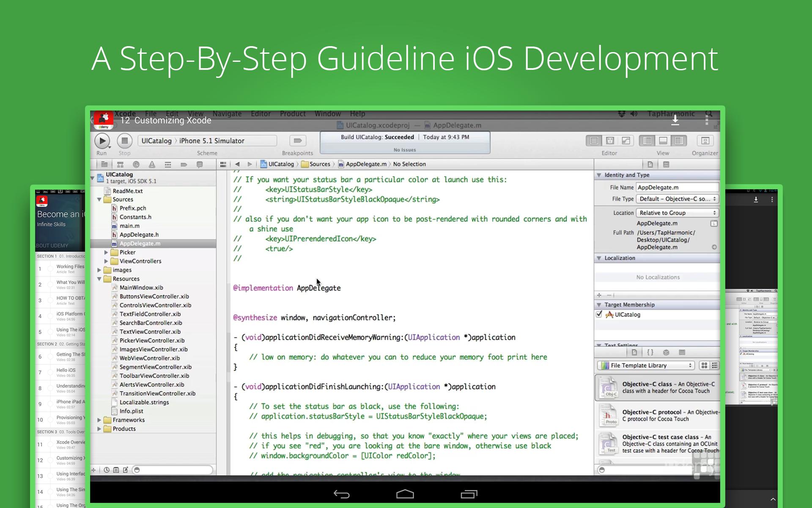Click Sources in the jump bar
The image size is (812, 508).
(315, 164)
